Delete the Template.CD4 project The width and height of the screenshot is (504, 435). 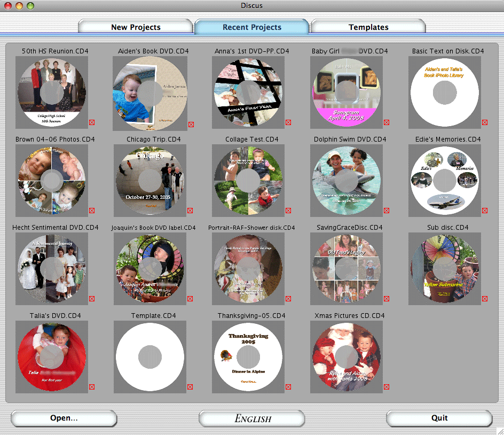click(190, 387)
